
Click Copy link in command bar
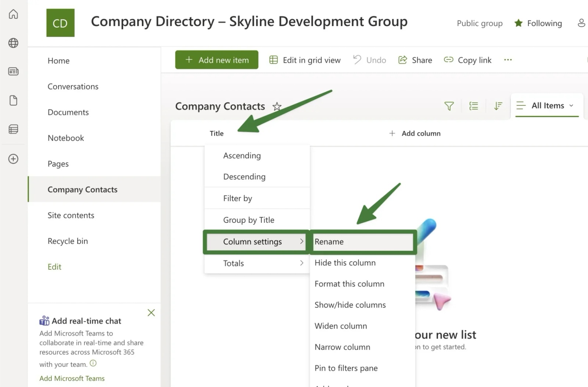(x=467, y=60)
